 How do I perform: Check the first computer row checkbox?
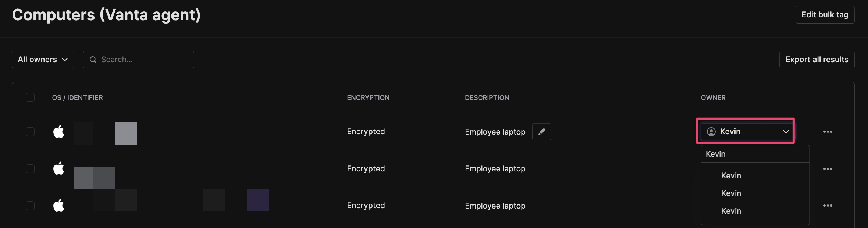coord(30,132)
